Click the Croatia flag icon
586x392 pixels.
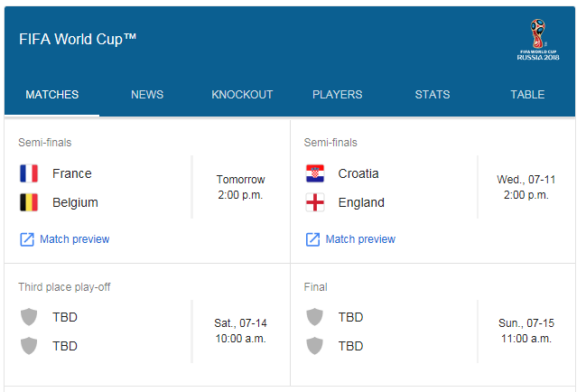click(x=315, y=173)
